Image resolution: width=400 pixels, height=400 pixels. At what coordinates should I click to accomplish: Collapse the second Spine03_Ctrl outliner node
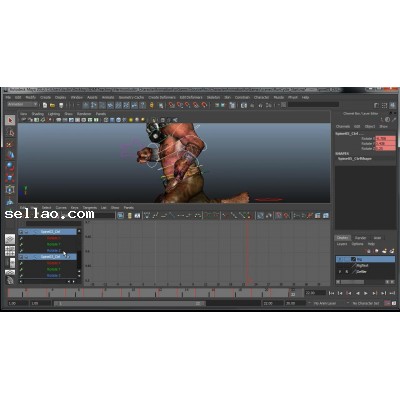tap(26, 257)
